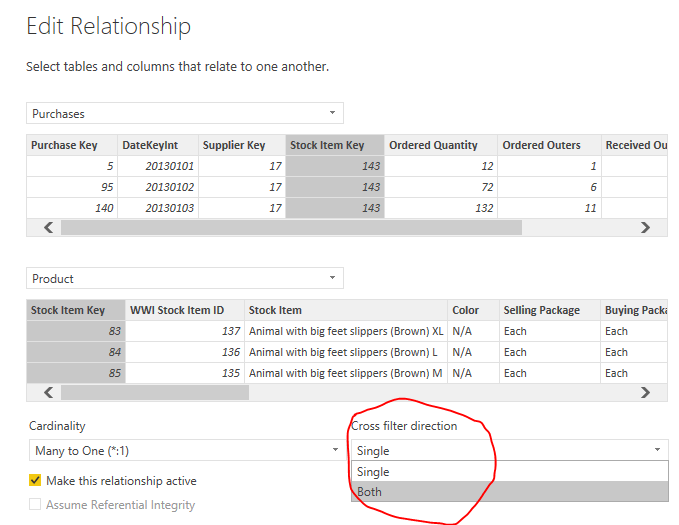Viewport: 679px width, 525px height.
Task: Click Purchases table horizontal scrollbar thumb
Action: point(290,228)
